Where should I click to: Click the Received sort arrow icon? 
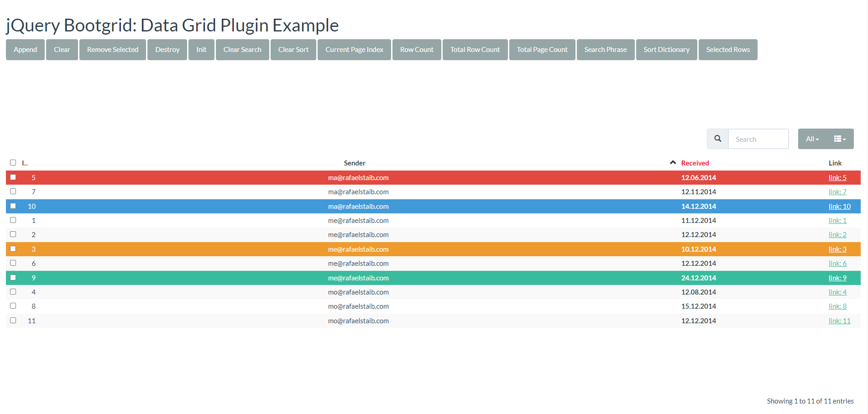(673, 163)
